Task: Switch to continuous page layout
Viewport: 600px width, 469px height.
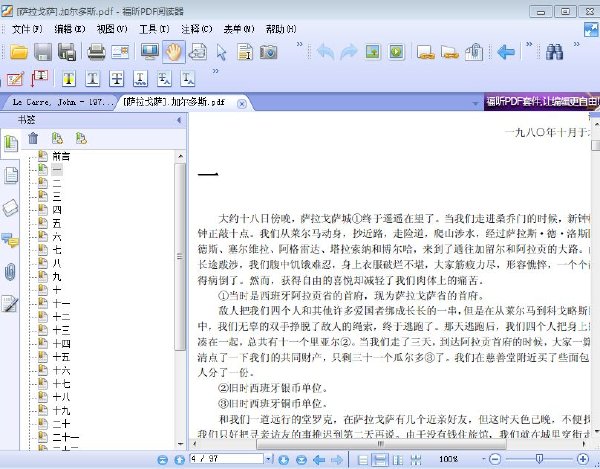Action: [380, 459]
